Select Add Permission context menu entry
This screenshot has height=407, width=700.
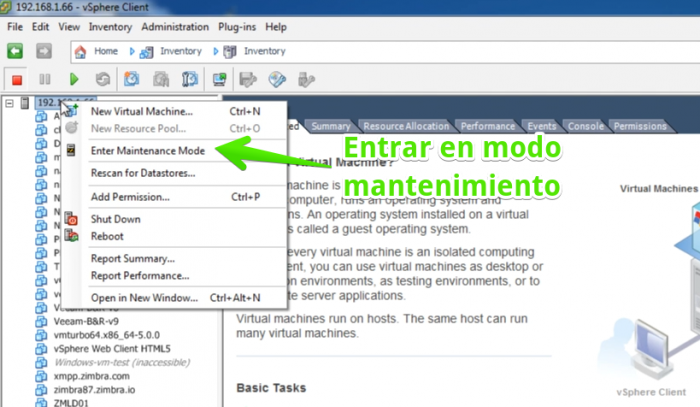click(x=175, y=197)
